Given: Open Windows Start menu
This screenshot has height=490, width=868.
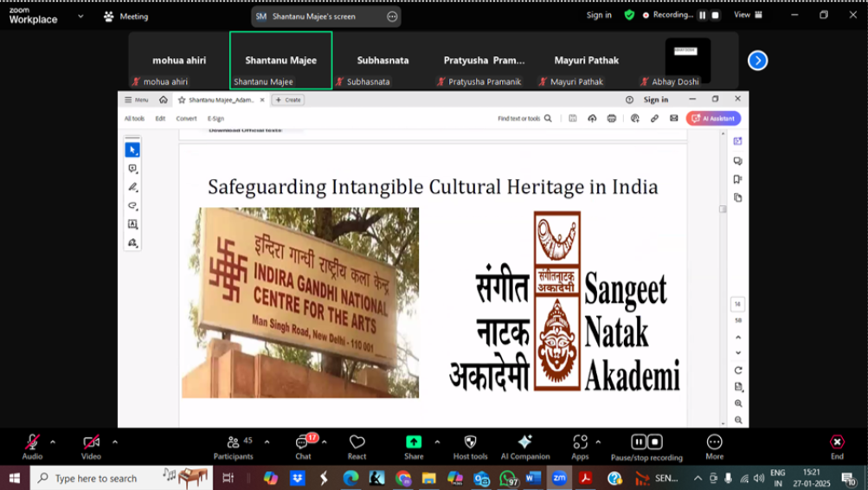Looking at the screenshot, I should pos(15,478).
